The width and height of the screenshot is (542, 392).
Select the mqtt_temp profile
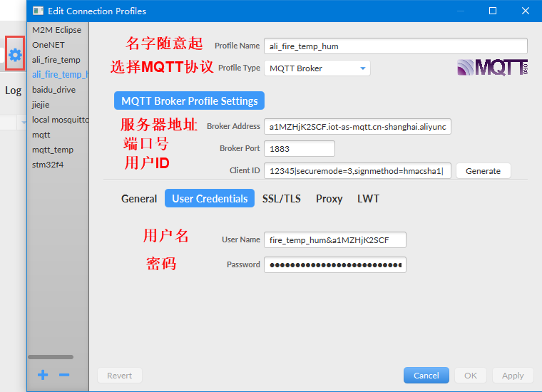click(58, 150)
